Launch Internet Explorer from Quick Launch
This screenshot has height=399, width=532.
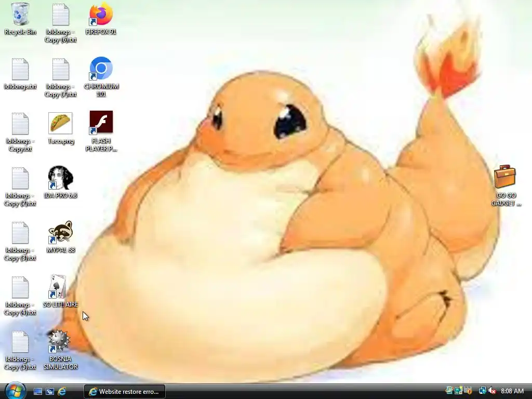pyautogui.click(x=62, y=391)
